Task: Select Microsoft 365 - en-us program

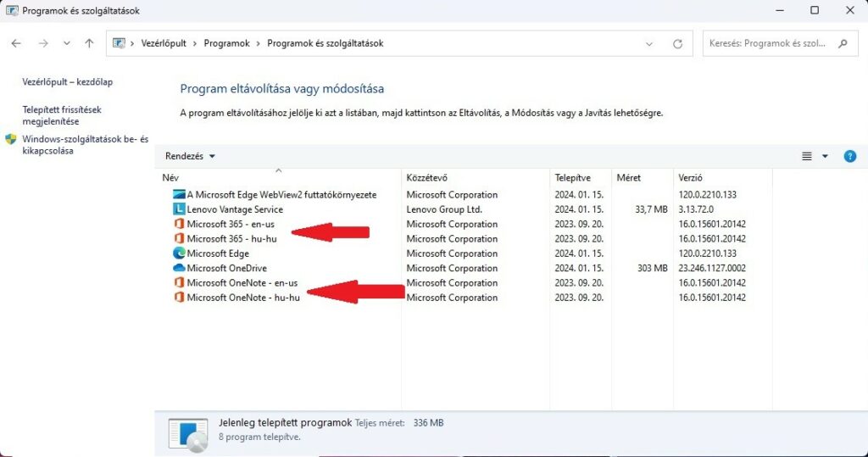Action: click(x=231, y=224)
